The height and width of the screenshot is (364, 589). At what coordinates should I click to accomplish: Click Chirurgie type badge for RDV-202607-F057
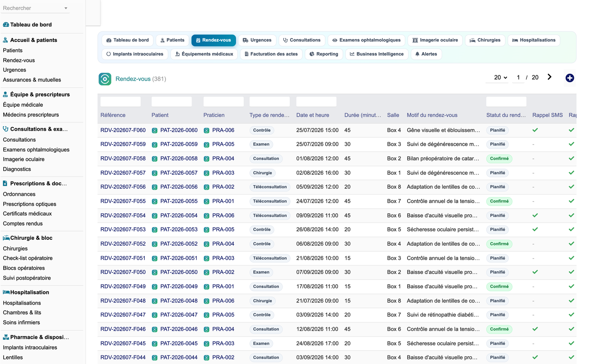pyautogui.click(x=263, y=173)
